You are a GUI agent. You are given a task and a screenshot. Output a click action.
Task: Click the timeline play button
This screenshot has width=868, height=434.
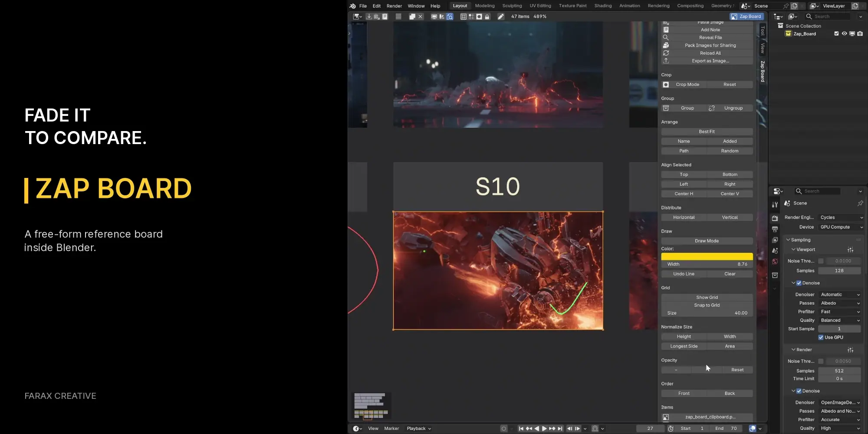pos(544,428)
